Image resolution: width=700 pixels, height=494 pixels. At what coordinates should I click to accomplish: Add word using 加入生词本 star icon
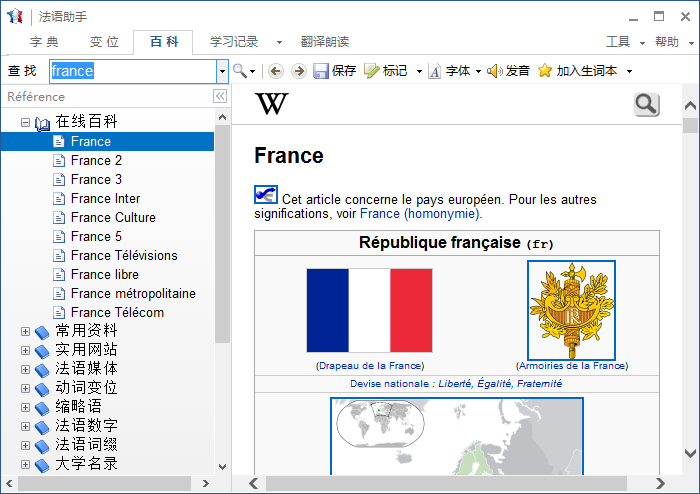(545, 71)
